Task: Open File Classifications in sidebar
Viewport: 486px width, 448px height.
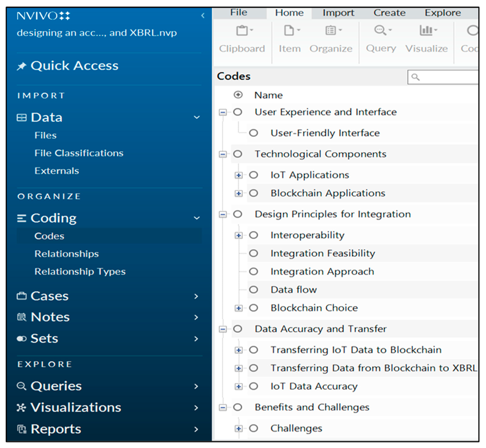Action: tap(79, 153)
